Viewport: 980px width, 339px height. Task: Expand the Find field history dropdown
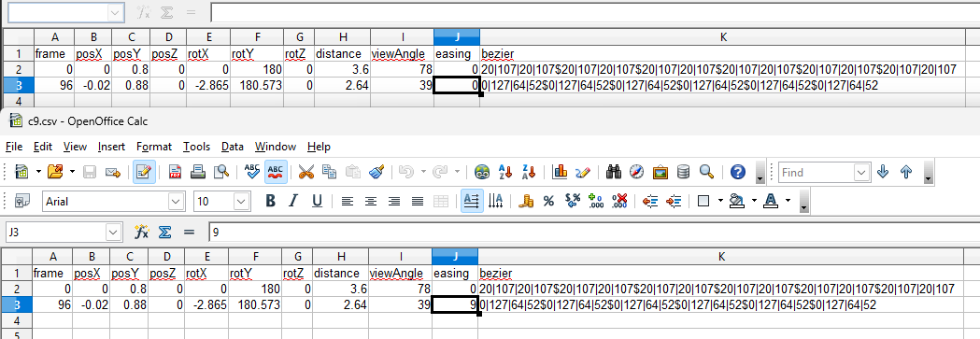pyautogui.click(x=862, y=173)
